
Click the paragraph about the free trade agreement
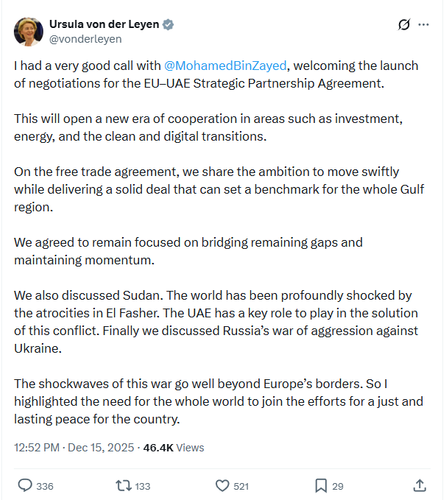pos(219,189)
